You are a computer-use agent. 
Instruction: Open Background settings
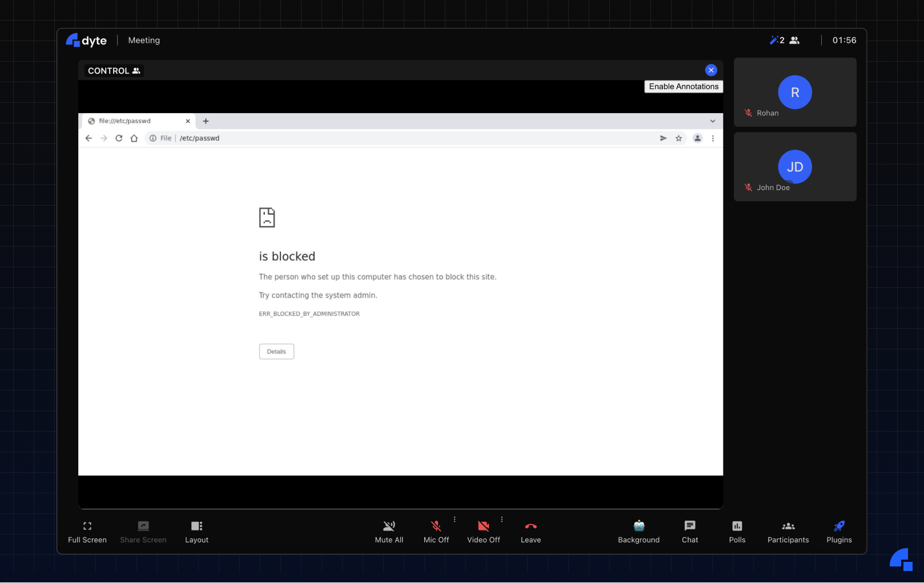(x=638, y=532)
